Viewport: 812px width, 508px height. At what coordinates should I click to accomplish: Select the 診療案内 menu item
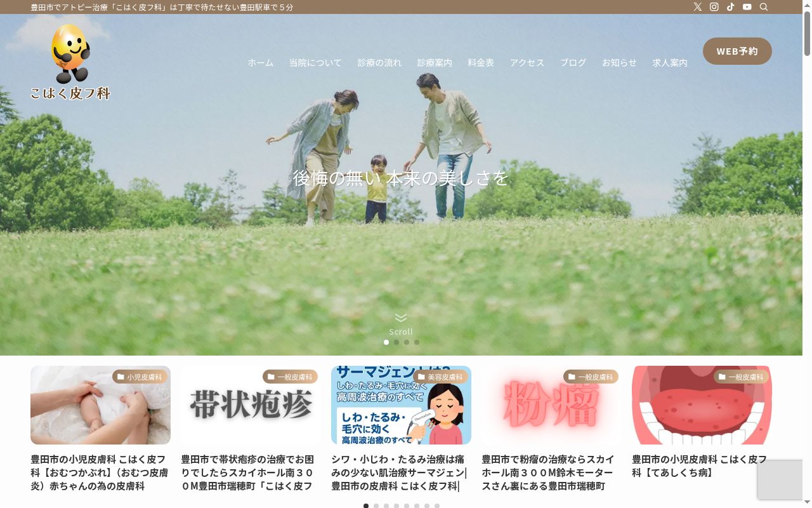click(x=435, y=63)
